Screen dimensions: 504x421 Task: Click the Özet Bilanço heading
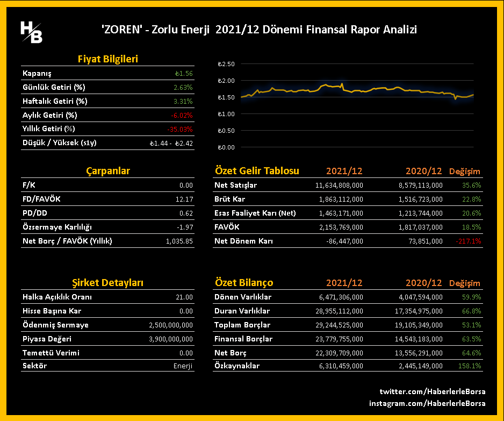[x=244, y=283]
